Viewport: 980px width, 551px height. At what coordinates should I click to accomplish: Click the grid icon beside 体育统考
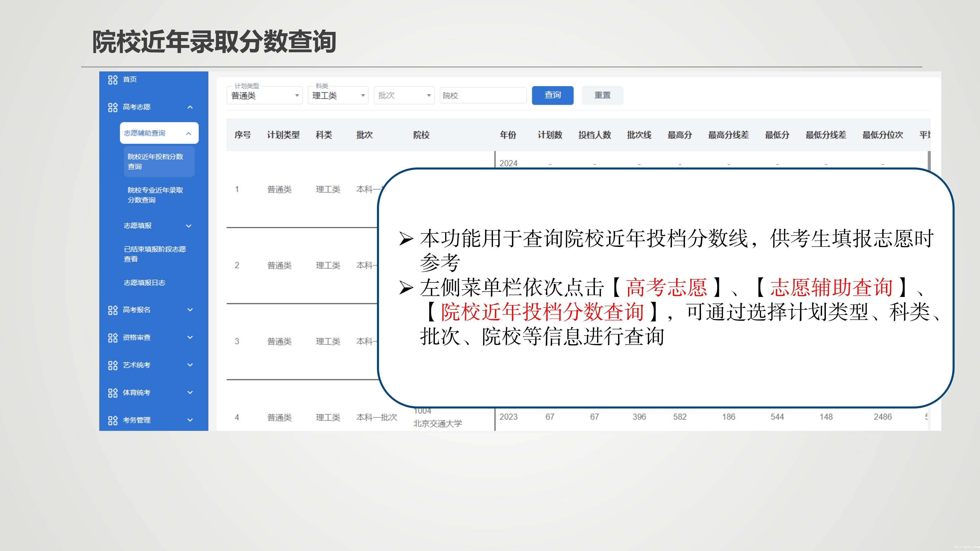point(113,393)
